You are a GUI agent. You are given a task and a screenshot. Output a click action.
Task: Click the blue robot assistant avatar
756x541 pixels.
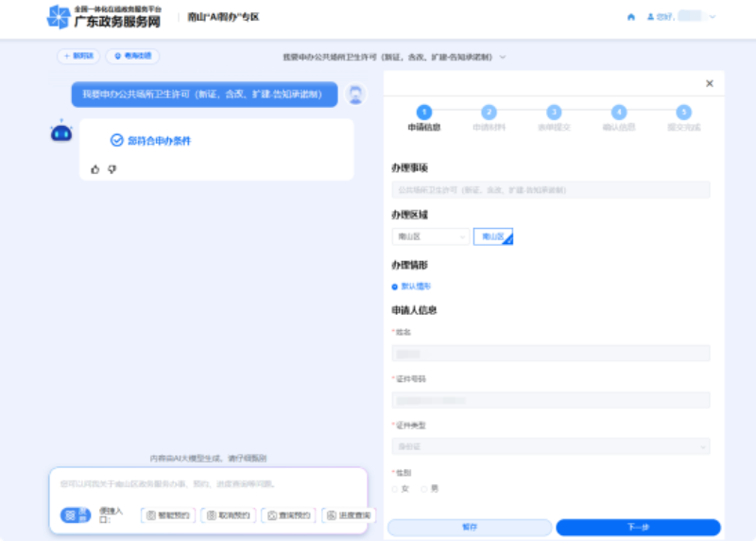point(61,132)
